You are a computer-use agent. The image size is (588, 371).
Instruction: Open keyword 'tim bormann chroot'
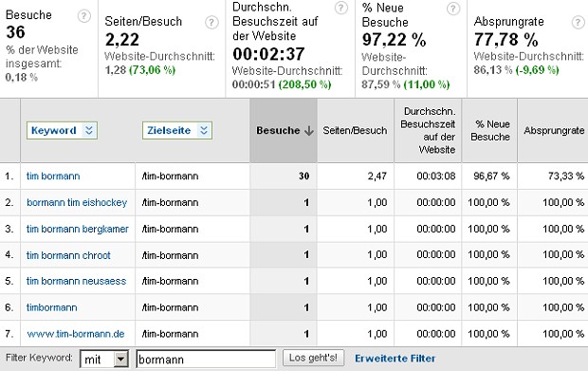tap(68, 255)
